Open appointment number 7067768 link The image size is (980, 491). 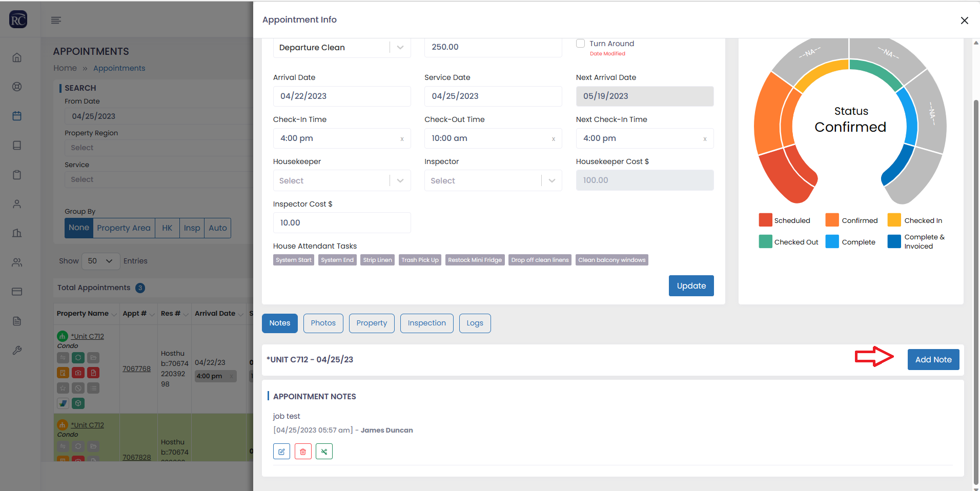point(136,369)
